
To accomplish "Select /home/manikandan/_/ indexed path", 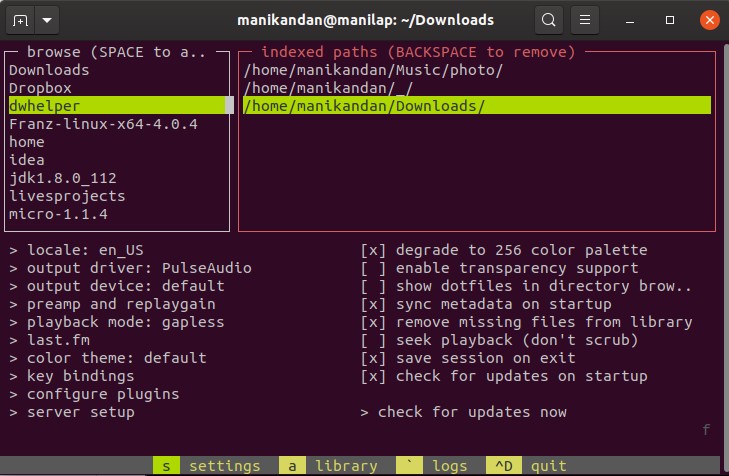I will pyautogui.click(x=477, y=88).
